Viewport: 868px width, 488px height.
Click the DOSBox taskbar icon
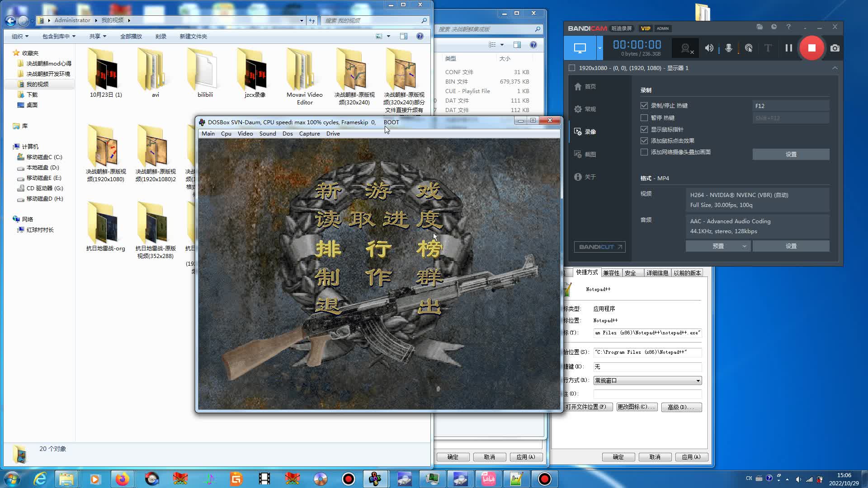click(375, 479)
